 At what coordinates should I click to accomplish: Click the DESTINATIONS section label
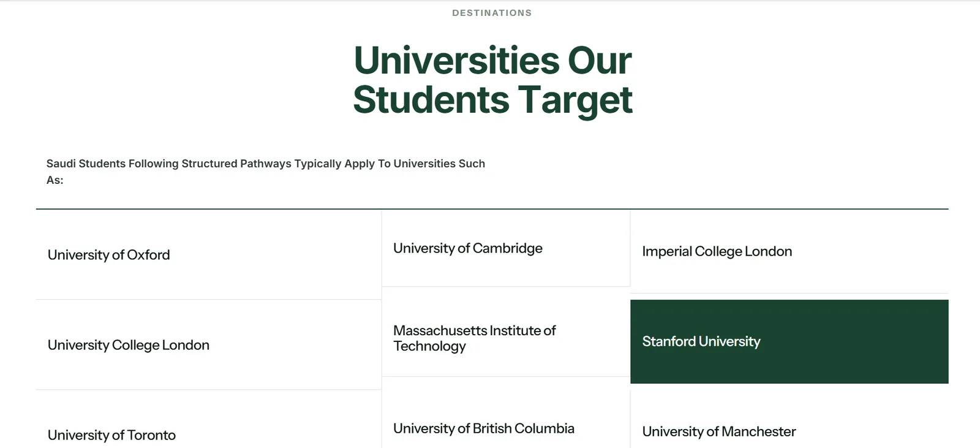coord(492,13)
